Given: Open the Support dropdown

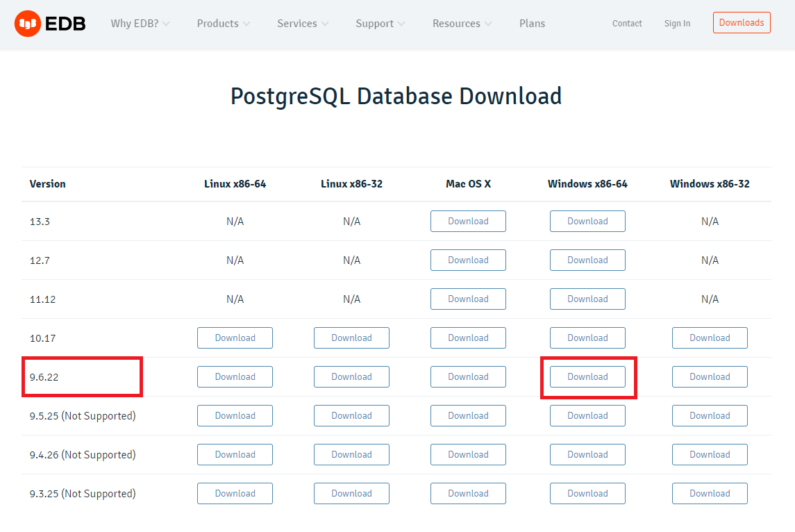Looking at the screenshot, I should 380,24.
